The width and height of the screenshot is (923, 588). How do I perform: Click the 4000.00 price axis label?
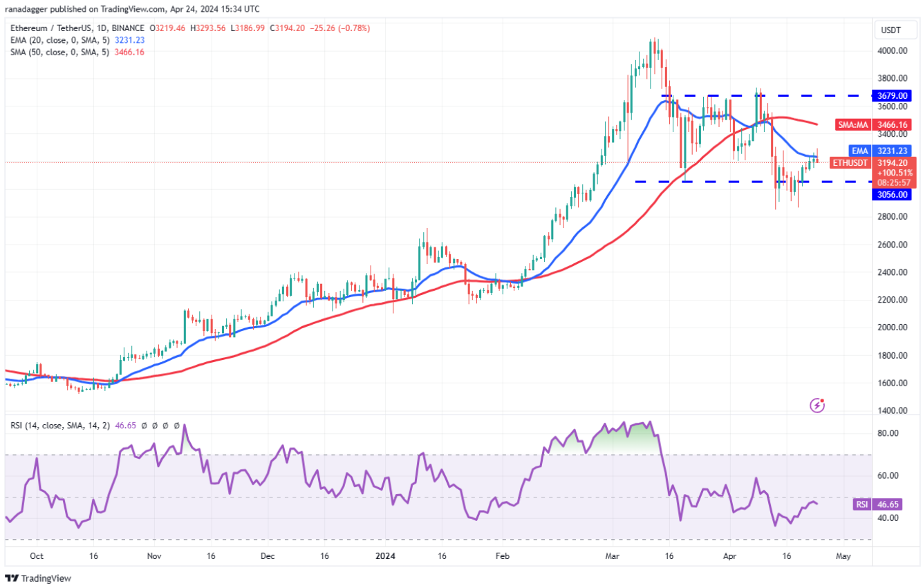(x=894, y=51)
